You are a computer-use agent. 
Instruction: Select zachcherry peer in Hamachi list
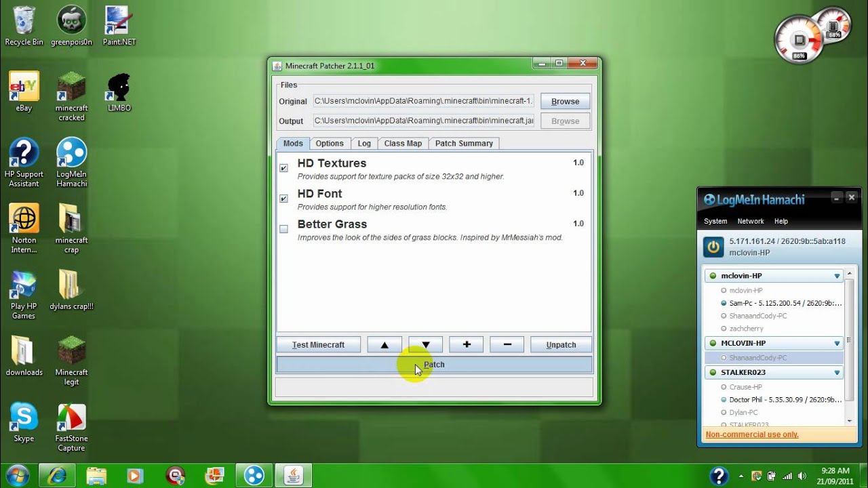[x=746, y=329]
